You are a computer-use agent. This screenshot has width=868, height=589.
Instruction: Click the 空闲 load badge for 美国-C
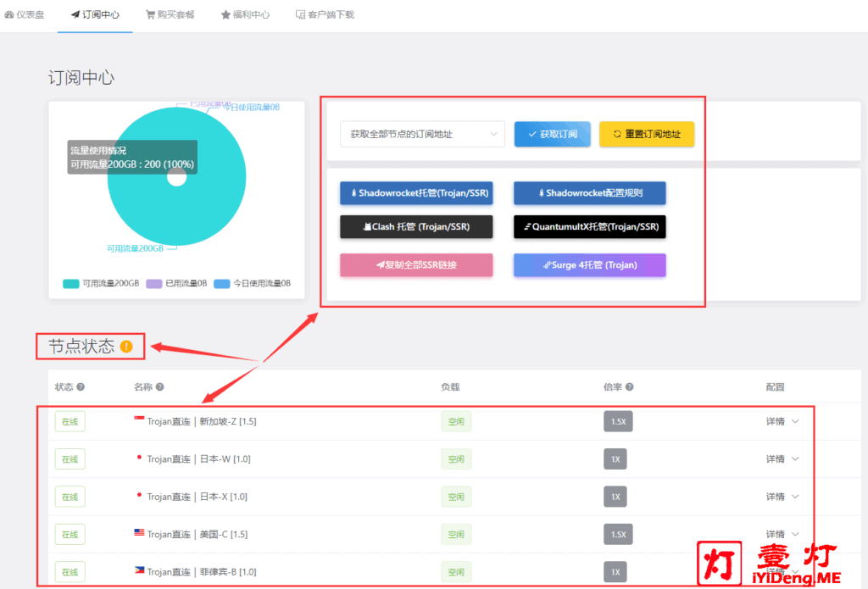tap(456, 534)
